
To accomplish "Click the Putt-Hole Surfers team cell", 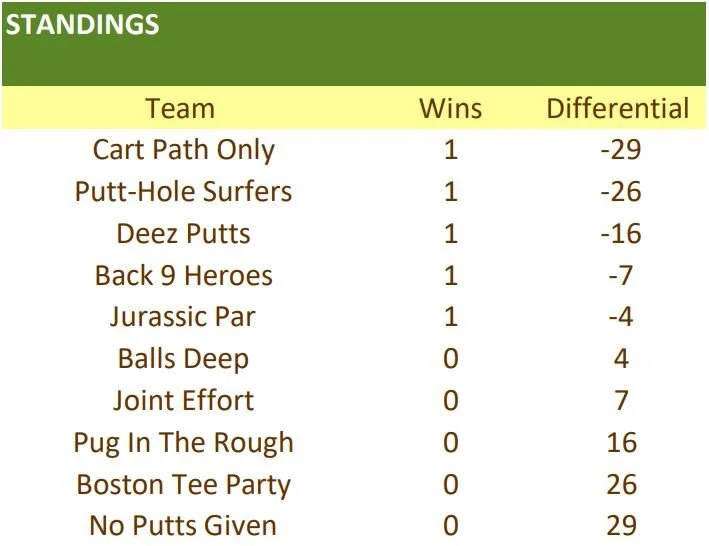I will (184, 192).
